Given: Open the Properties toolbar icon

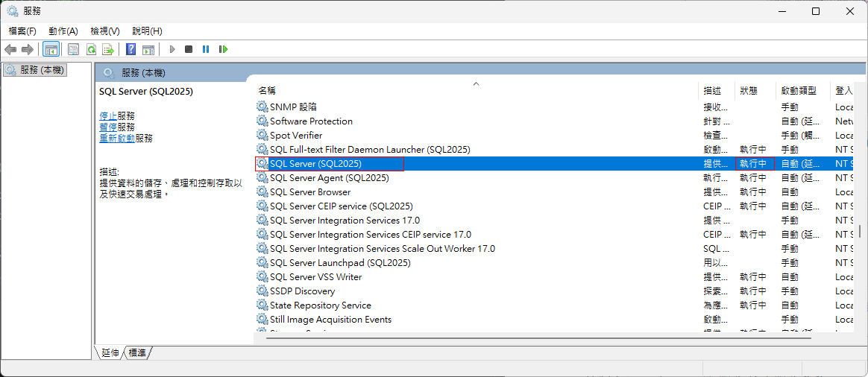Looking at the screenshot, I should pos(73,50).
